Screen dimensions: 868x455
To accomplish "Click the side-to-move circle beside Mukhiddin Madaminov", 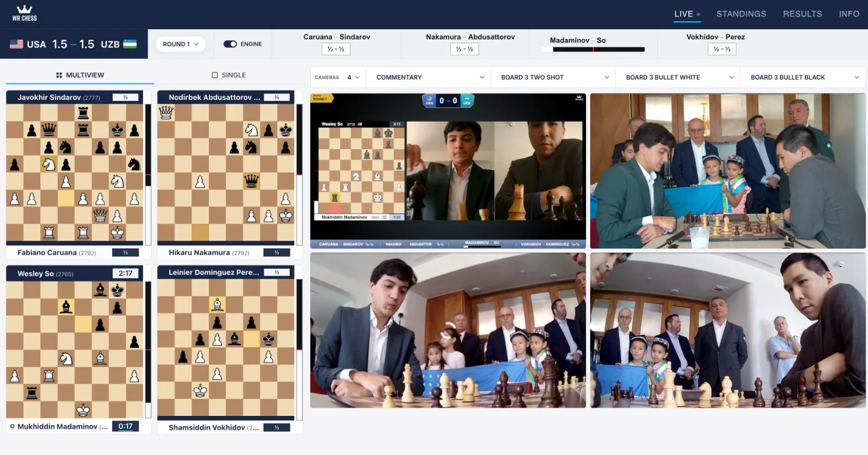I will [x=12, y=426].
